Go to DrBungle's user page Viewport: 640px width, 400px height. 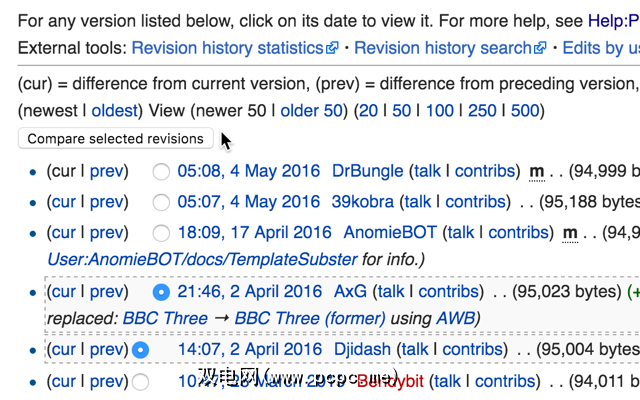[x=367, y=172]
